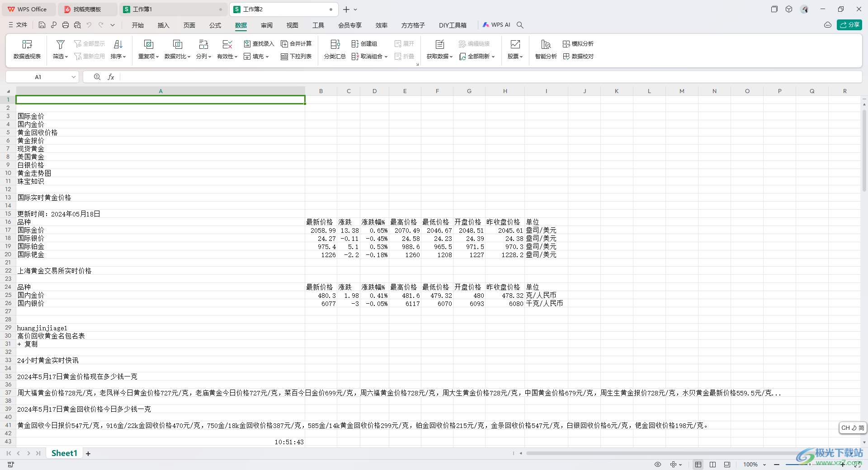
Task: Open the What-If Analysis (模拟分析) menu
Action: (x=578, y=44)
